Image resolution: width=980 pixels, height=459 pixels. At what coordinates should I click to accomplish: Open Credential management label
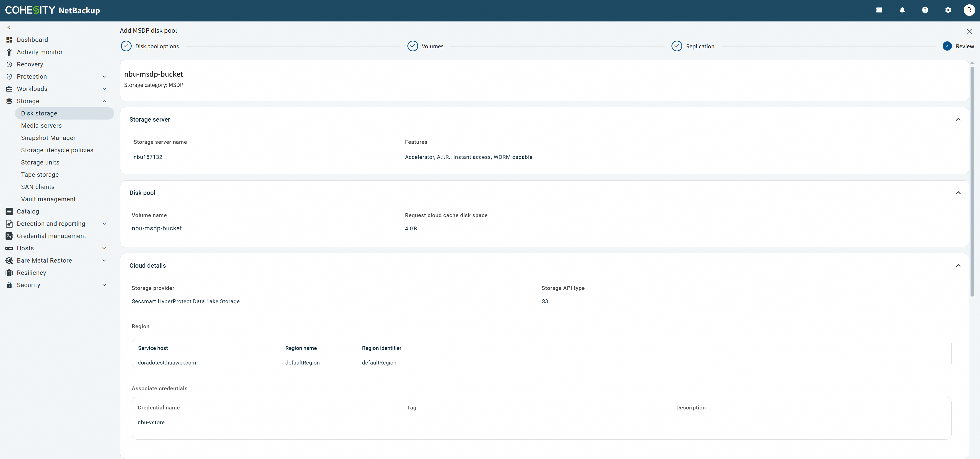pyautogui.click(x=51, y=236)
